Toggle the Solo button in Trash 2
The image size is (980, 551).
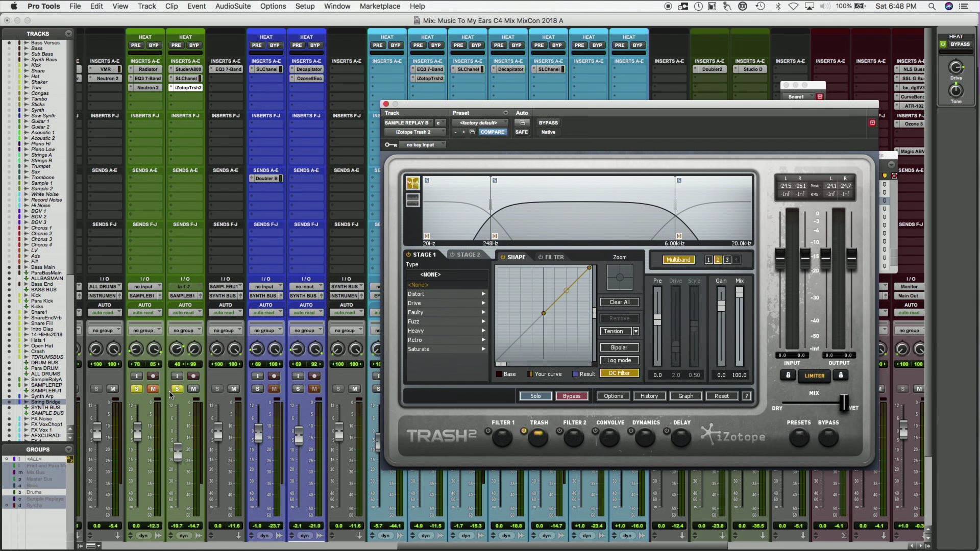tap(535, 396)
